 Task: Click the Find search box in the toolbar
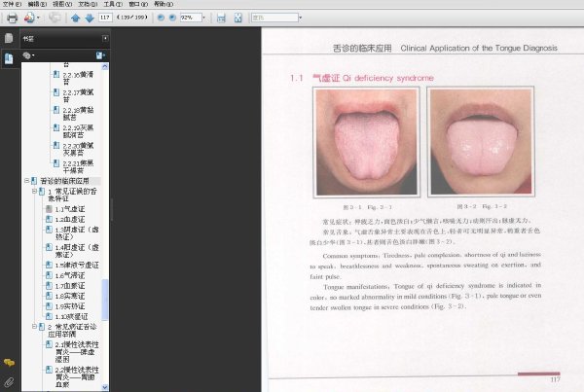click(x=274, y=18)
